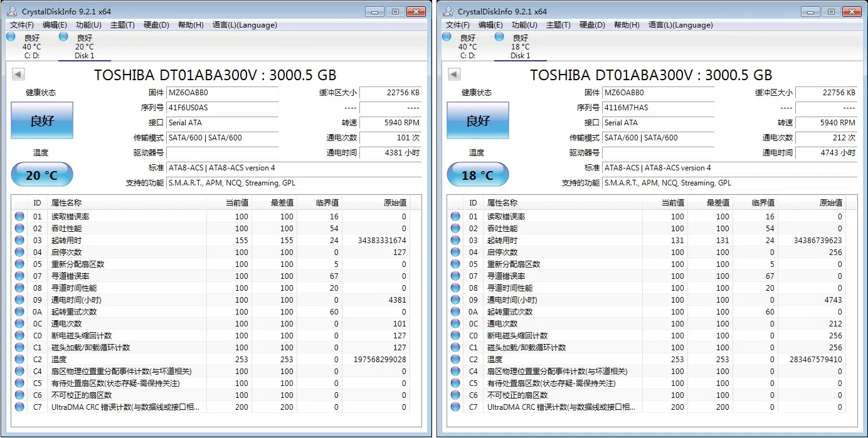Click 通电时间 value 4381 小时
Image resolution: width=868 pixels, height=438 pixels.
click(390, 153)
